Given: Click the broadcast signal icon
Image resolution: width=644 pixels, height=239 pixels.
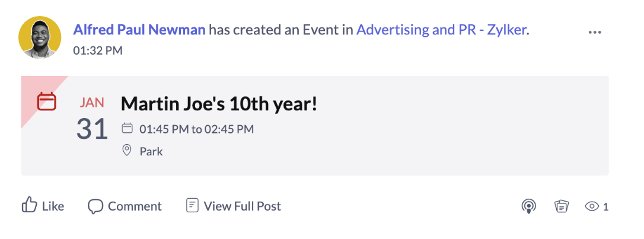Looking at the screenshot, I should pyautogui.click(x=528, y=206).
